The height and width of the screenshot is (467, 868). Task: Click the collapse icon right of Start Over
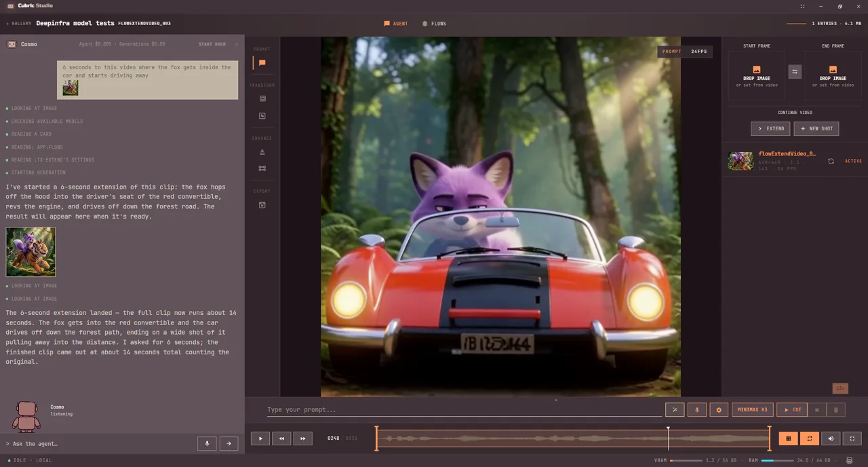click(237, 44)
